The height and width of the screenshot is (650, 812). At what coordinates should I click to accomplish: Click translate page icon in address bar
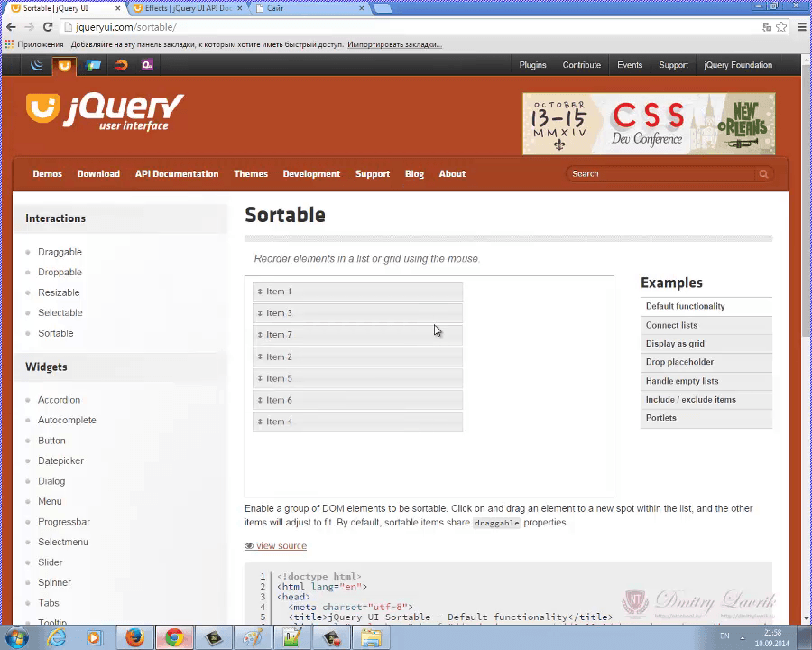click(x=767, y=27)
